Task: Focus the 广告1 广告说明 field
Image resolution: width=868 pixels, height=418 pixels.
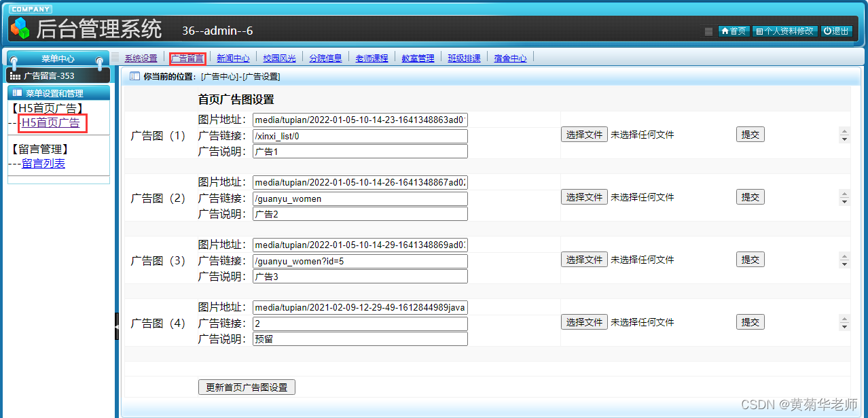Action: click(x=360, y=152)
